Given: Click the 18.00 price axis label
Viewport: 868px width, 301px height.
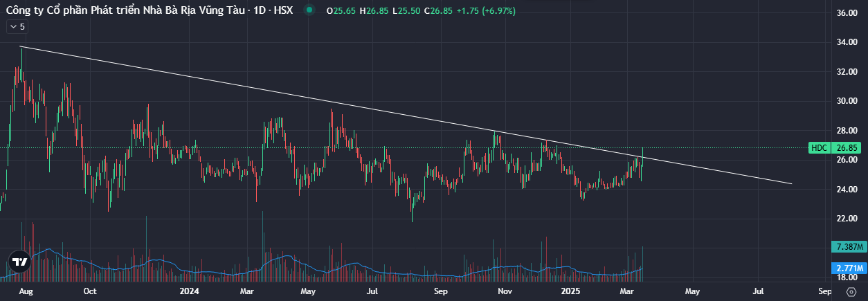Looking at the screenshot, I should [x=847, y=277].
